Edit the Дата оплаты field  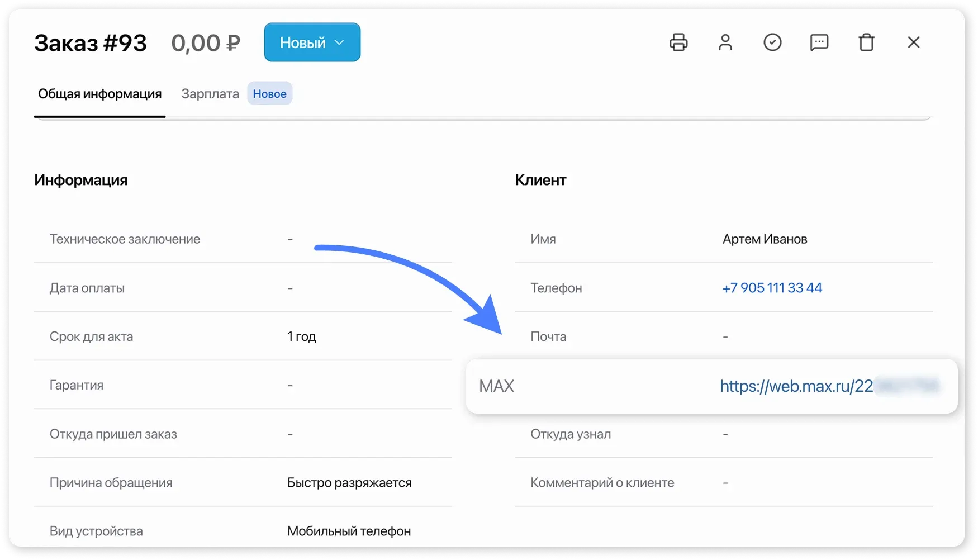[290, 287]
